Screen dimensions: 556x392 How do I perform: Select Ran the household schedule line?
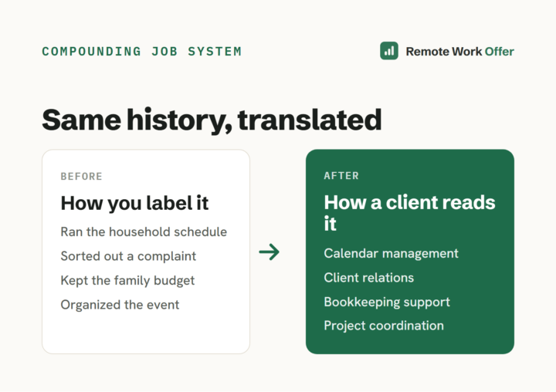(x=144, y=231)
